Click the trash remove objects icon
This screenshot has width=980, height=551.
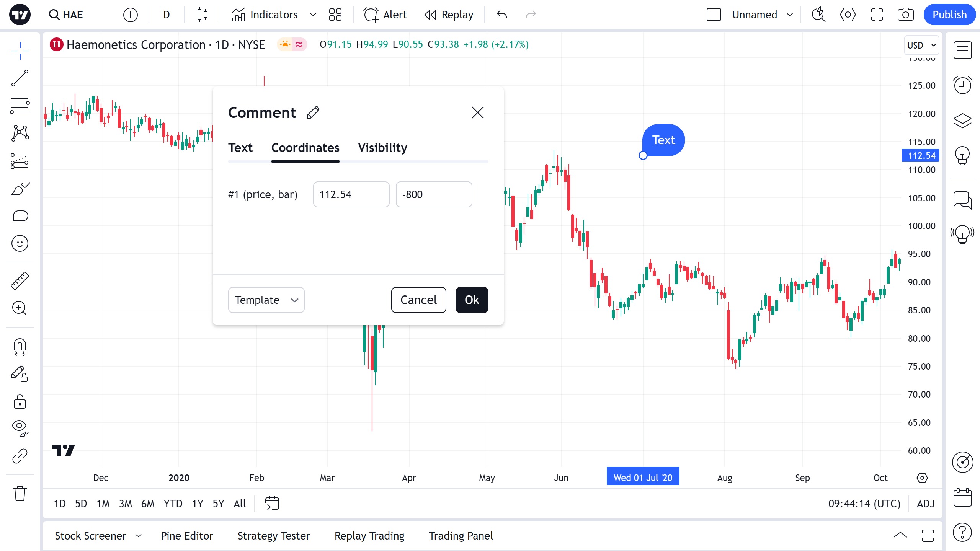(20, 494)
